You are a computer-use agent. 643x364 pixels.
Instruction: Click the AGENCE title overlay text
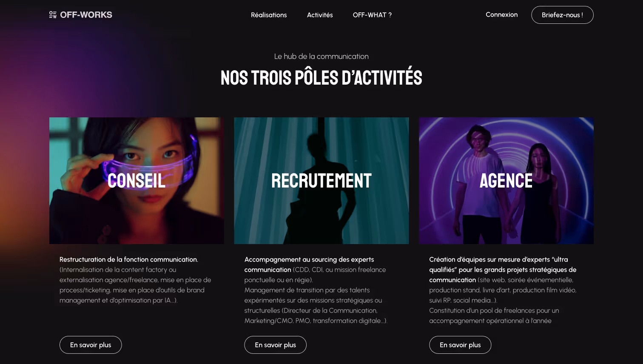click(506, 181)
